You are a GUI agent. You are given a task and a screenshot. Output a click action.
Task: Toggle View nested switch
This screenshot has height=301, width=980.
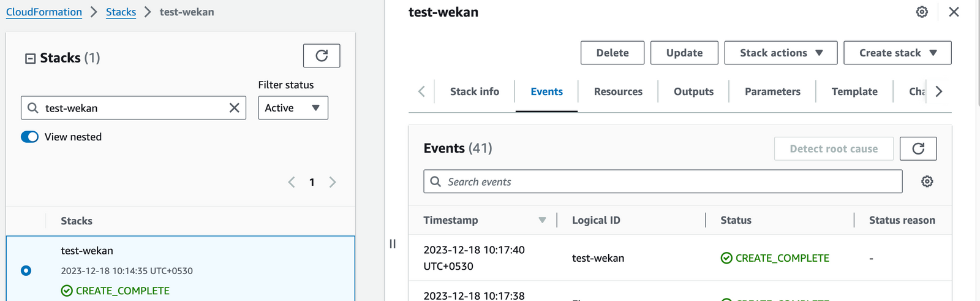(29, 137)
